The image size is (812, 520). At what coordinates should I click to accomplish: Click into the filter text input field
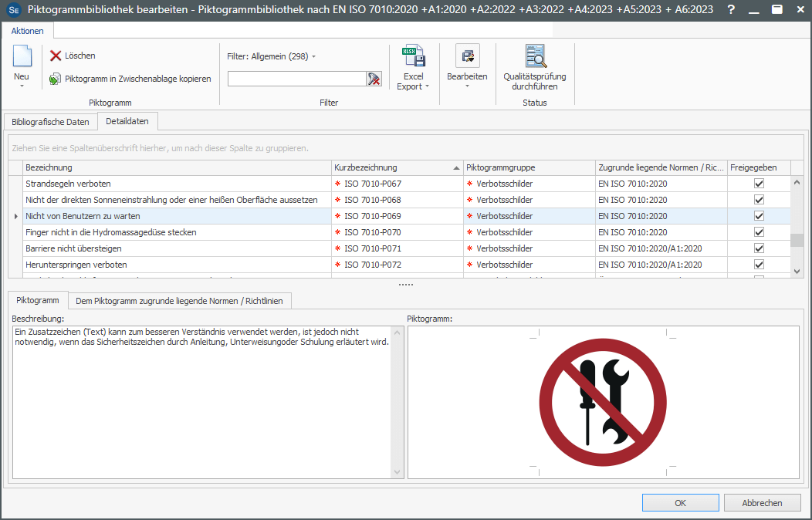click(296, 79)
